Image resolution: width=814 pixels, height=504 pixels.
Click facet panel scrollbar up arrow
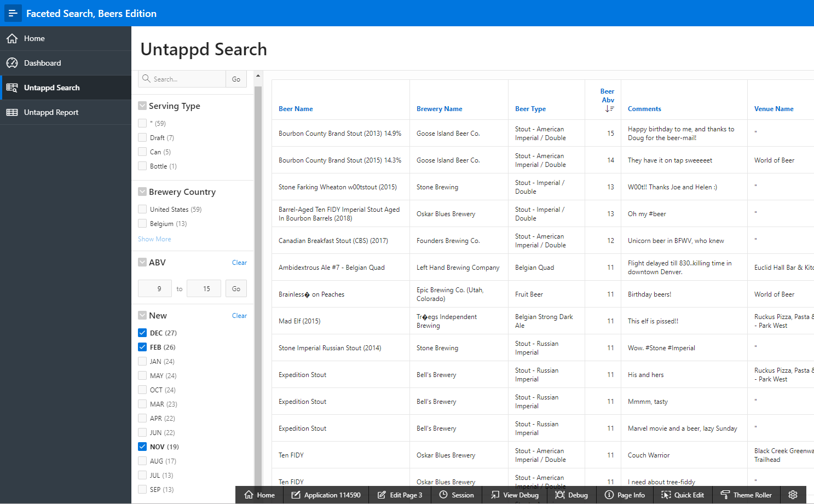click(258, 76)
